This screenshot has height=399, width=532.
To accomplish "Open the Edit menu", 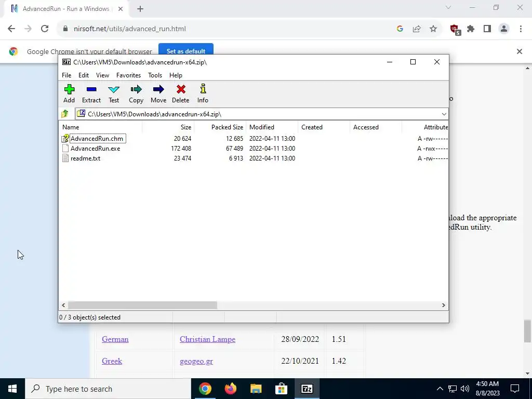I will click(84, 75).
